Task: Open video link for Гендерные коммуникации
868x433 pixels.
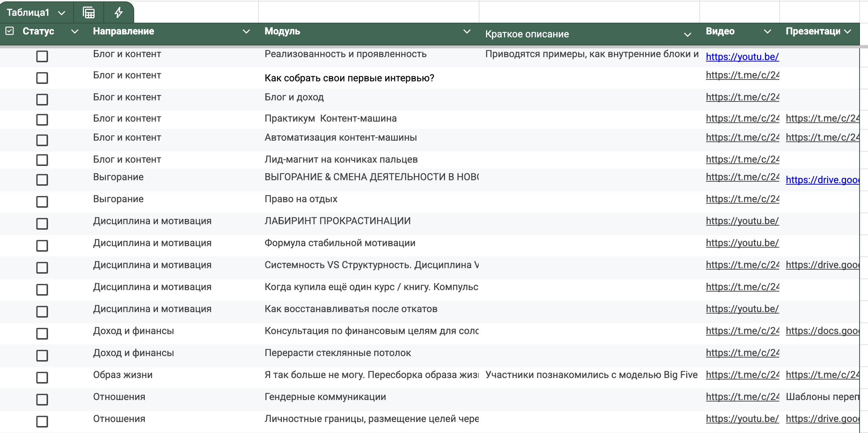Action: tap(743, 397)
